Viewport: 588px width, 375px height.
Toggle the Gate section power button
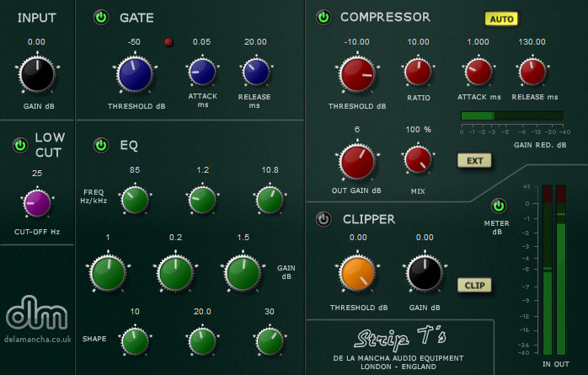101,17
